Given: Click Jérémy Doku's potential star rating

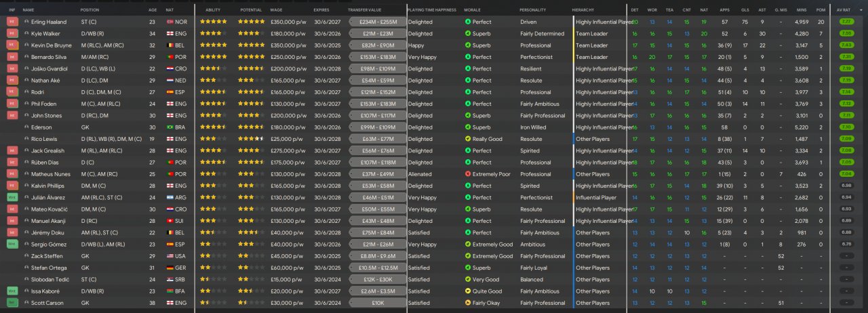Looking at the screenshot, I should pos(251,233).
